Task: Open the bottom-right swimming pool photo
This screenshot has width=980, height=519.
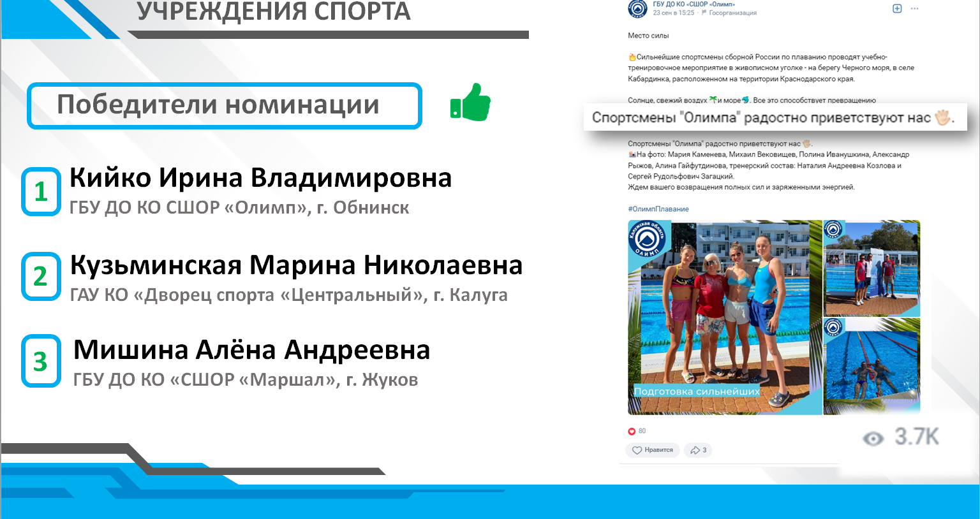Action: [872, 367]
